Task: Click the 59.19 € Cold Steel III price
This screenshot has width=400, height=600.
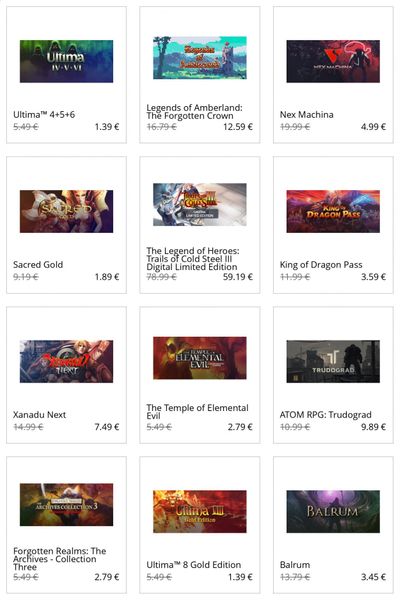Action: click(x=238, y=277)
